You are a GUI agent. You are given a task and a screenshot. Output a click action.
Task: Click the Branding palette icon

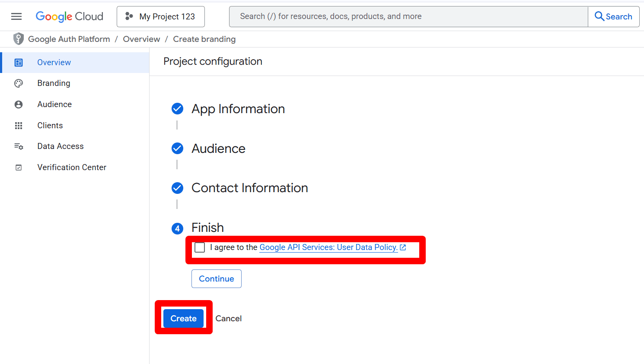click(19, 83)
